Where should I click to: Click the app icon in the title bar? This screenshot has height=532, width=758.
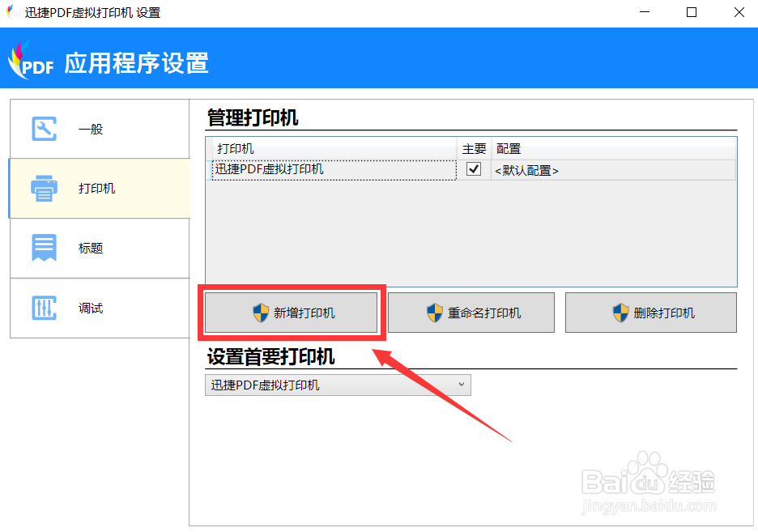[13, 12]
